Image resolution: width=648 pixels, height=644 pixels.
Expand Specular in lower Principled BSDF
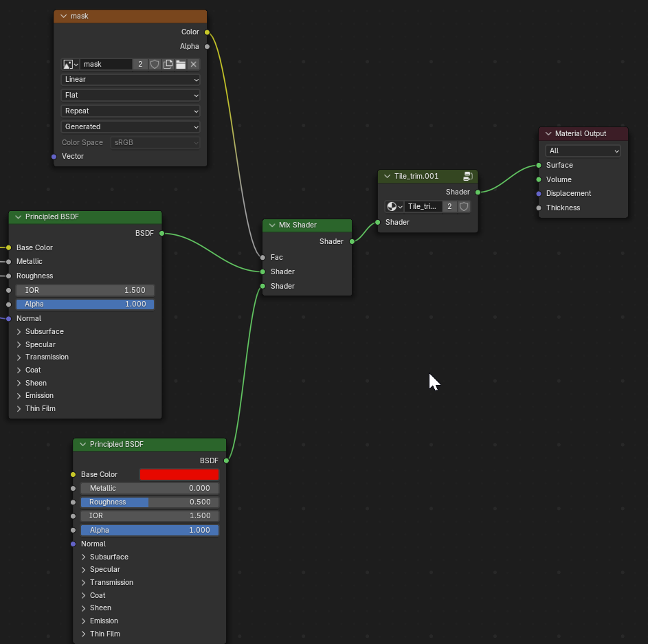(x=83, y=570)
